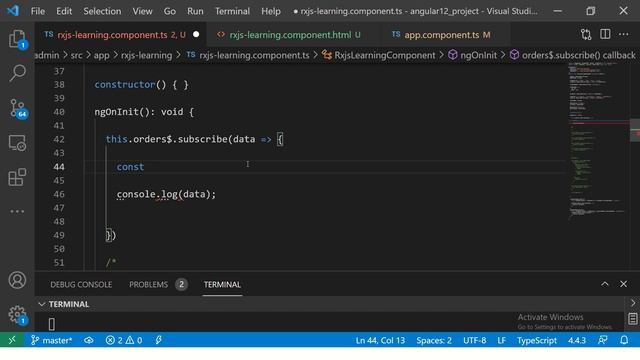640x360 pixels.
Task: Split the editor to the right
Action: 605,34
